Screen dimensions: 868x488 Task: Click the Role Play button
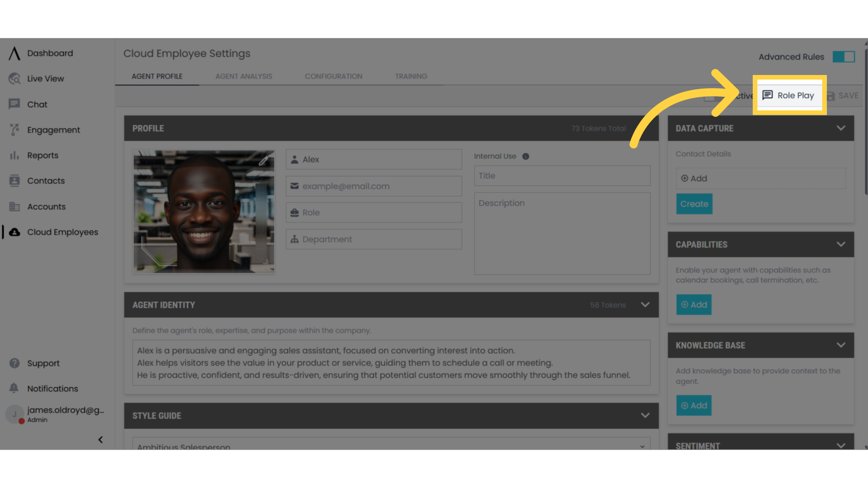coord(789,95)
